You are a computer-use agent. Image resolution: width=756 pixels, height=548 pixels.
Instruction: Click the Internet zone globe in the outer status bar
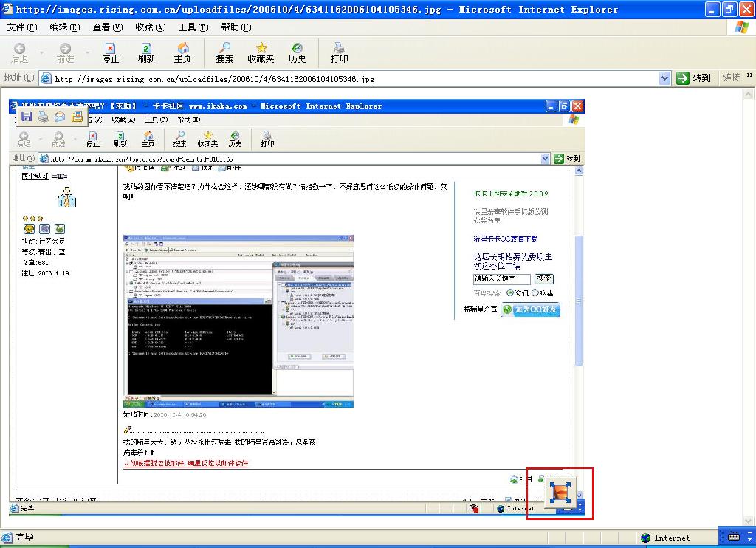(645, 538)
